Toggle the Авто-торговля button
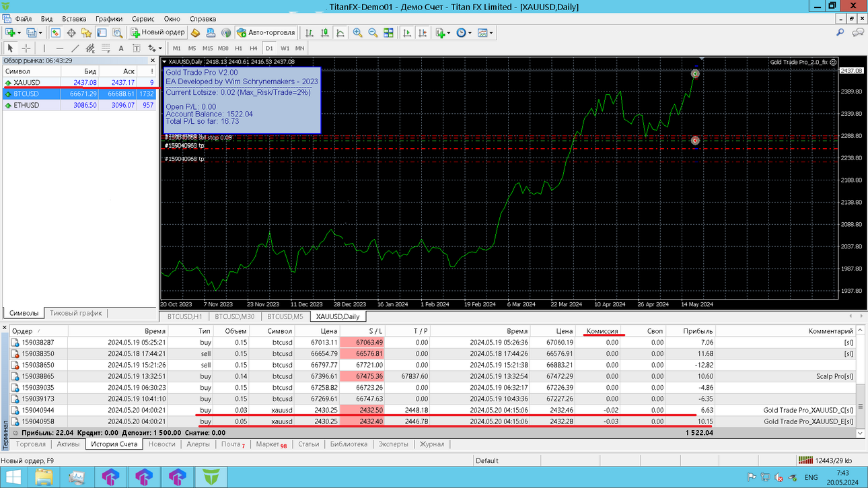Viewport: 868px width, 488px height. point(266,32)
